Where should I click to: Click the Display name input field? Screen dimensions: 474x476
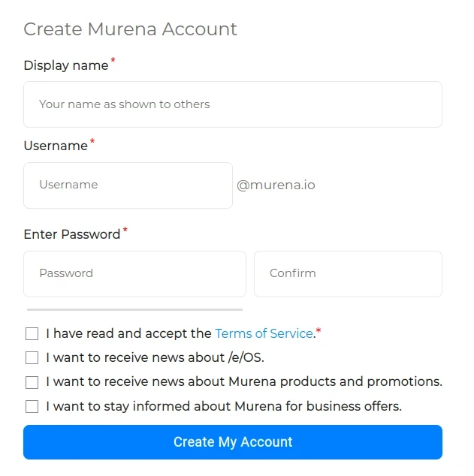233,104
